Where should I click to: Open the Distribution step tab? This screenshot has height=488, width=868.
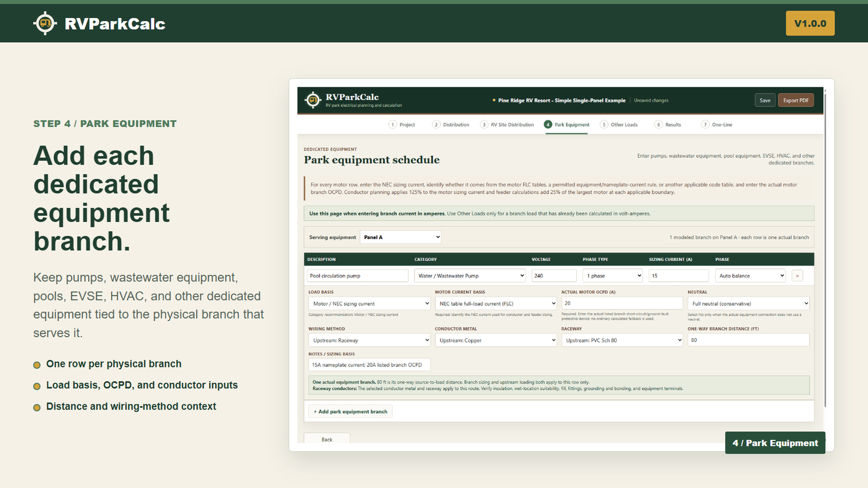(451, 125)
